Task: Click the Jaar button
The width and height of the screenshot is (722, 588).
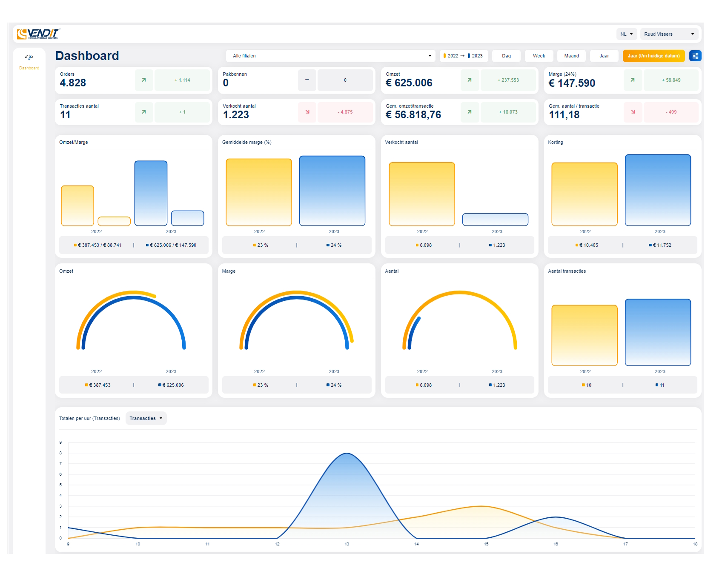Action: tap(604, 56)
